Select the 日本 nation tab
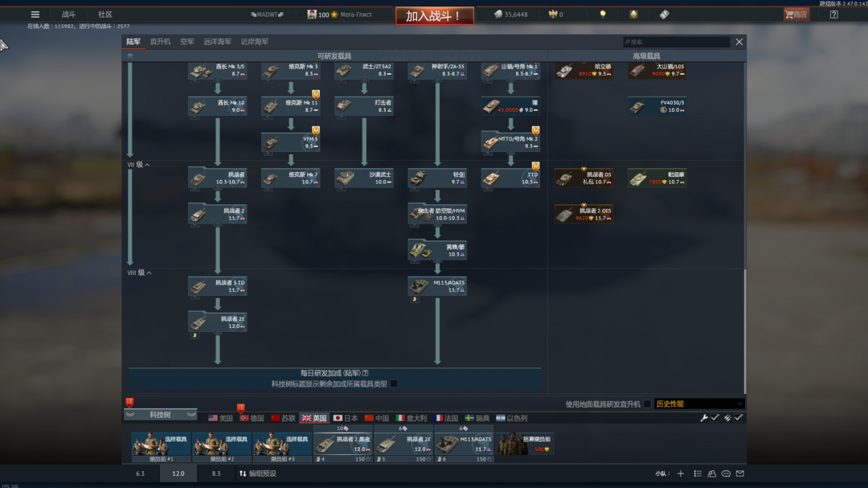The height and width of the screenshot is (488, 868). pyautogui.click(x=346, y=418)
